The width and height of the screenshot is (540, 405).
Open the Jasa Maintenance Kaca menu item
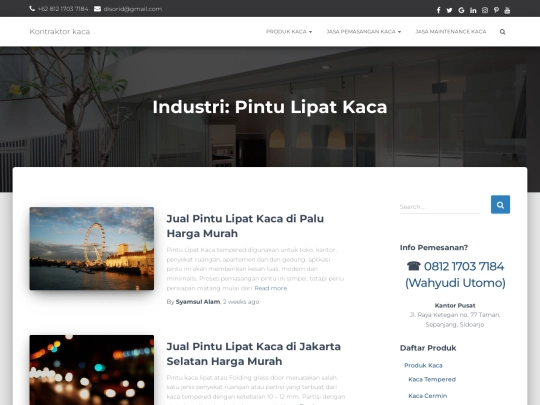click(x=451, y=32)
